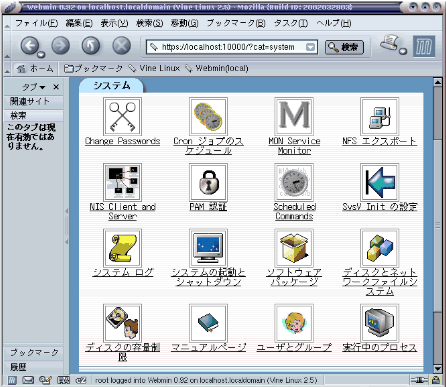Image resolution: width=446 pixels, height=387 pixels.
Task: Open the Change Passwords keys icon
Action: tap(122, 116)
